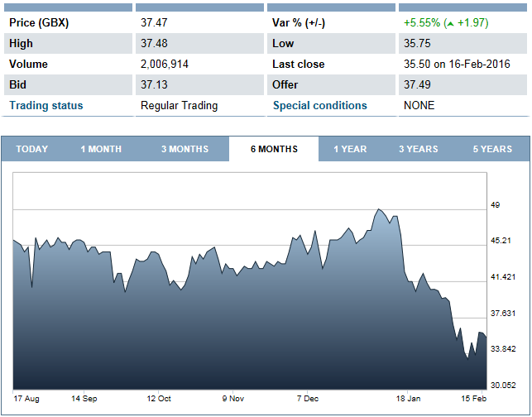
Task: Switch to the 3 YEARS tab
Action: (x=419, y=149)
